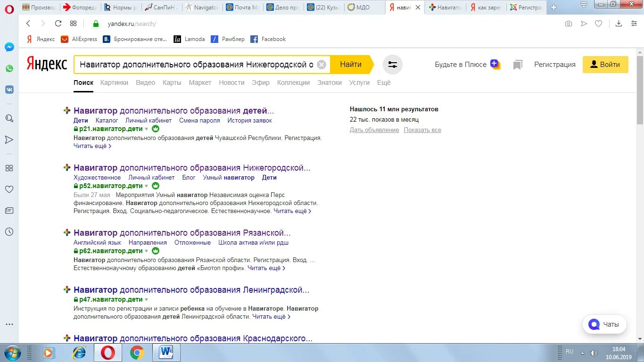Open Facebook Messenger in the Opera sidebar
The width and height of the screenshot is (644, 362).
point(9,47)
